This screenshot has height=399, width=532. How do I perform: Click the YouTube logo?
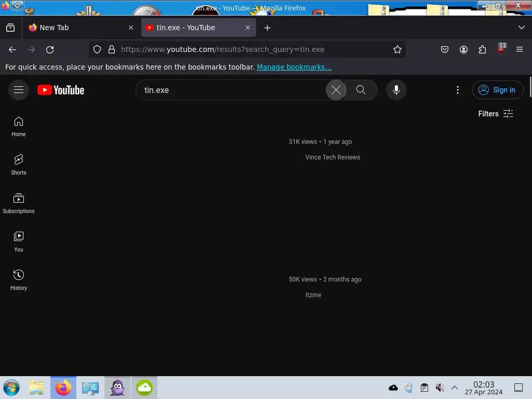61,90
